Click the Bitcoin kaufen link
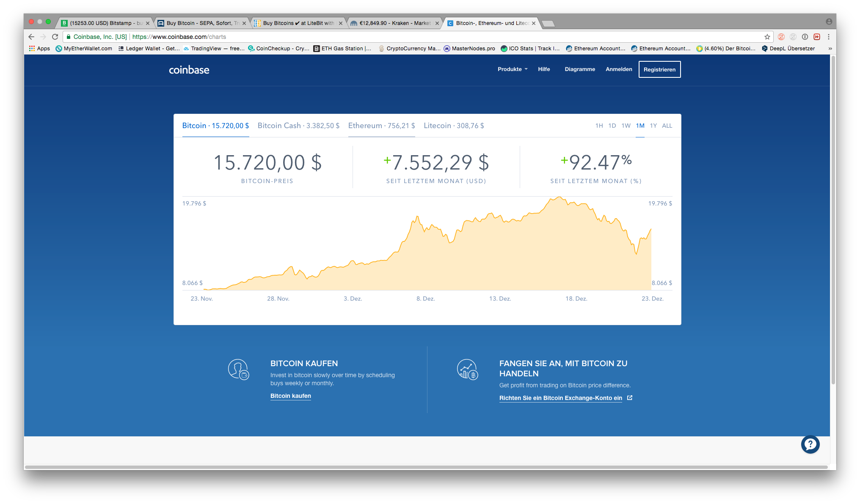 291,396
